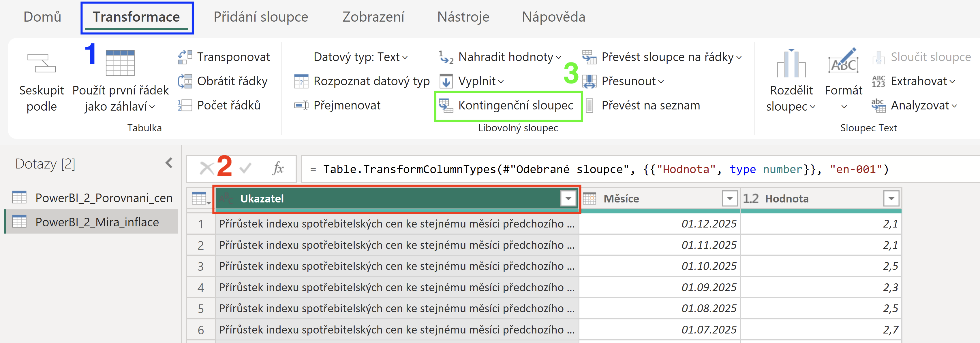The image size is (980, 343).
Task: Click the Použít první řádek jako záhlaví icon
Action: coord(120,63)
